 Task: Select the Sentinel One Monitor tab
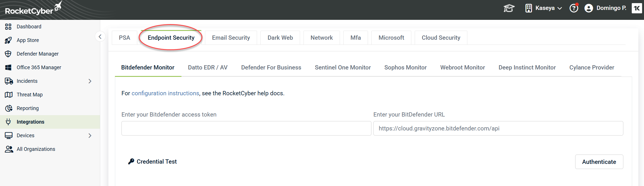[x=343, y=67]
